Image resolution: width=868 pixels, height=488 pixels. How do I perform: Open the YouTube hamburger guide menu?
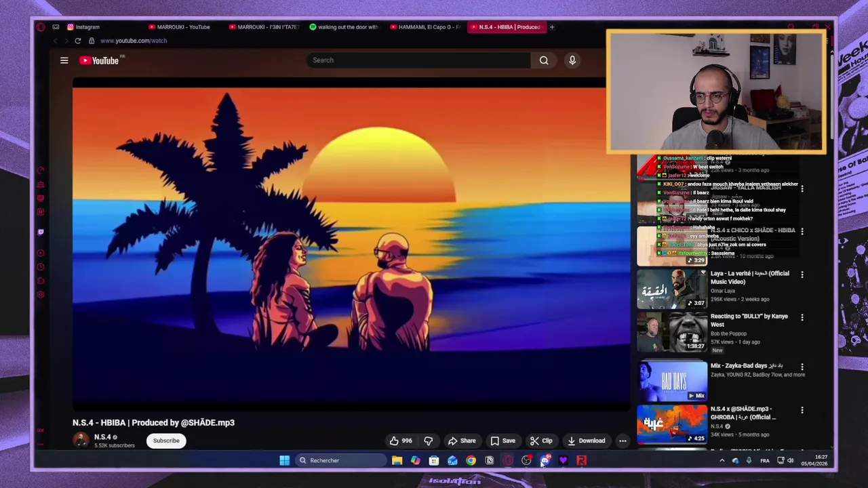click(64, 60)
